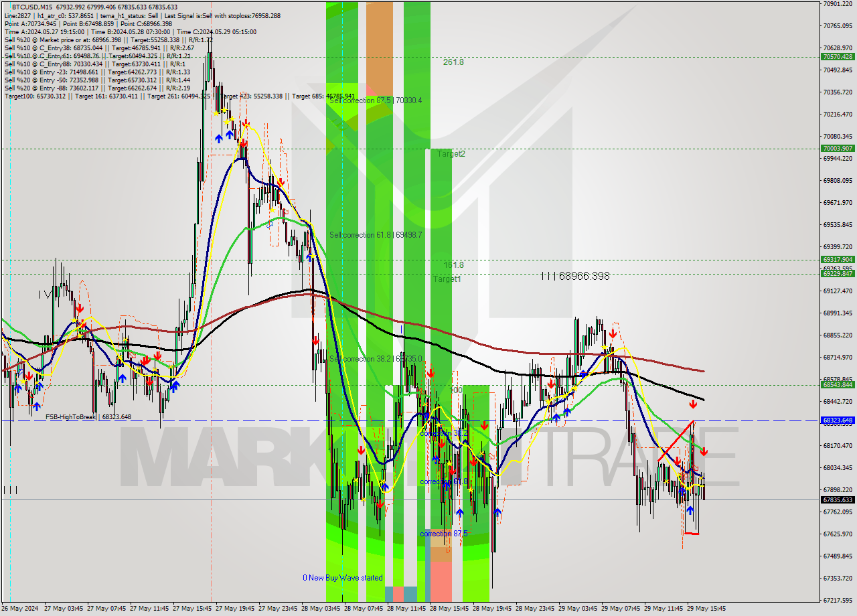This screenshot has width=857, height=616.
Task: Click '28 May 03:45' on the time axis
Action: (x=321, y=609)
